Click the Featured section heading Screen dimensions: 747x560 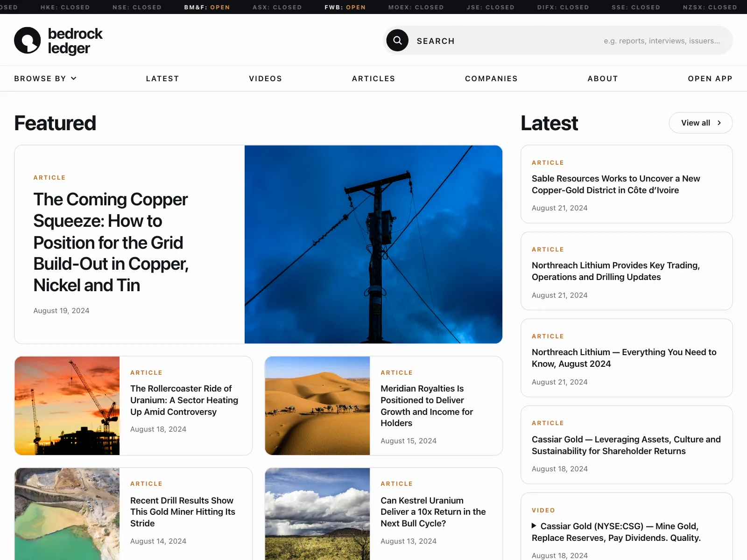click(x=55, y=123)
